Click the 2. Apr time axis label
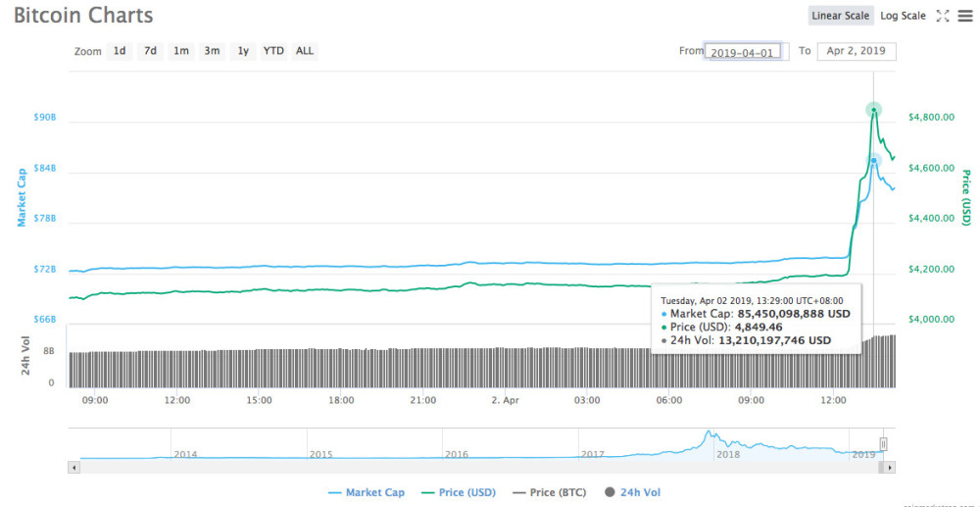This screenshot has height=507, width=980. [505, 399]
